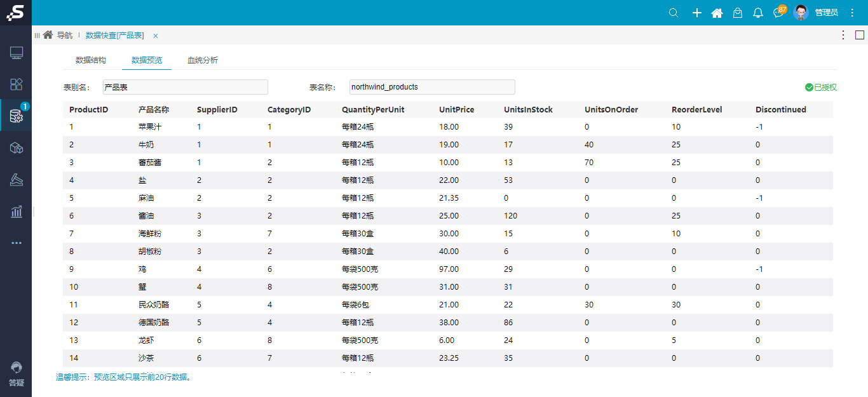Image resolution: width=868 pixels, height=397 pixels.
Task: Open the widgets grid sidebar icon
Action: pyautogui.click(x=17, y=84)
